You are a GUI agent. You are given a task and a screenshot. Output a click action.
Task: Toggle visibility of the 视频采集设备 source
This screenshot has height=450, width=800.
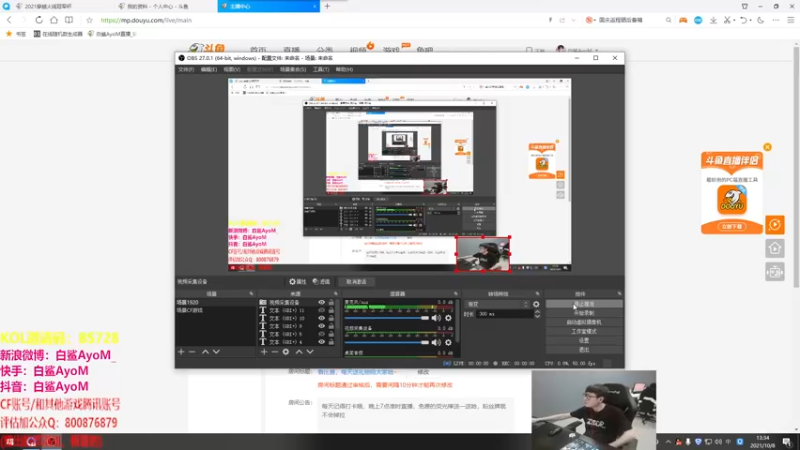coord(321,303)
